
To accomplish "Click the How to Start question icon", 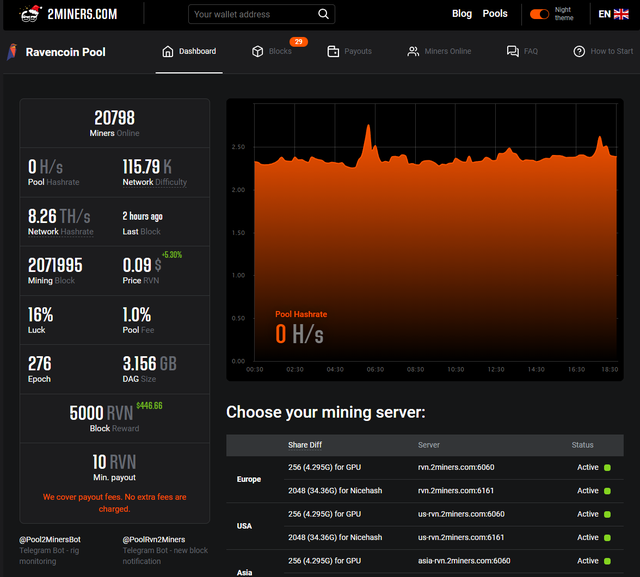I will point(579,51).
